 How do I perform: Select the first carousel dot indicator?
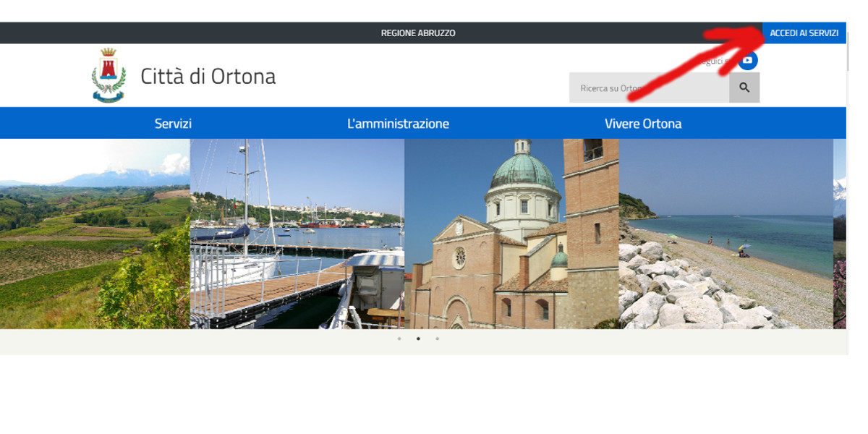point(399,339)
